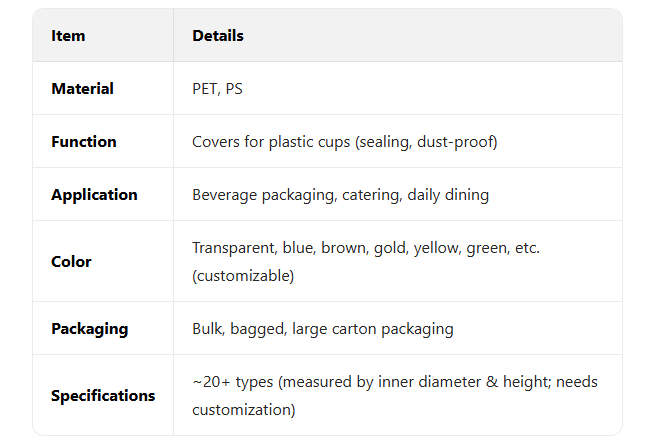This screenshot has width=651, height=447.
Task: Click the "Details" column header
Action: pos(218,36)
